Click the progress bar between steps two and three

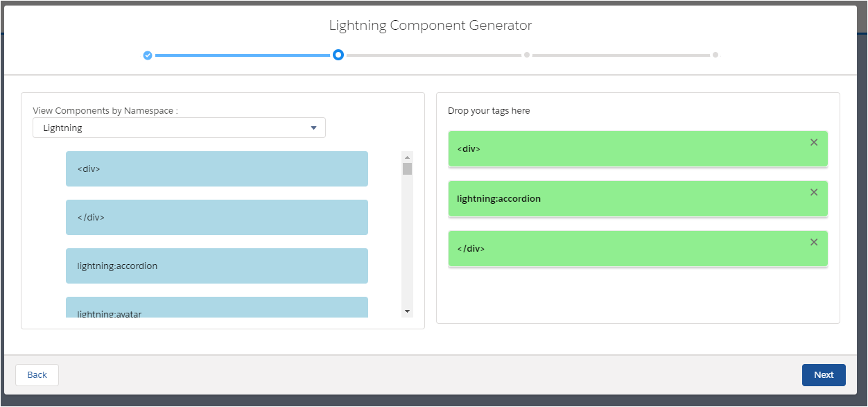[433, 55]
